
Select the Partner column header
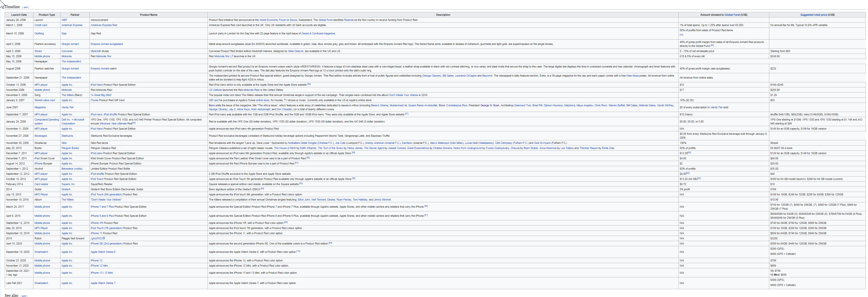coord(75,15)
